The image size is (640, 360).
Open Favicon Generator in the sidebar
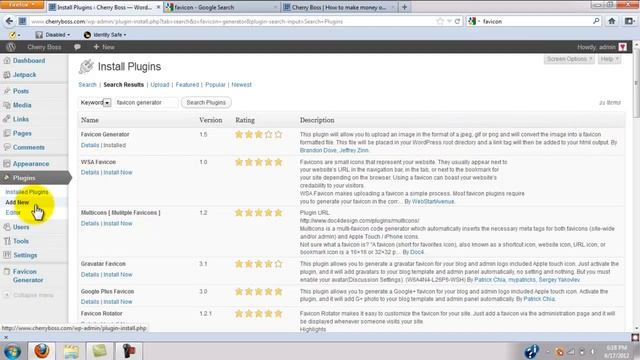click(27, 276)
